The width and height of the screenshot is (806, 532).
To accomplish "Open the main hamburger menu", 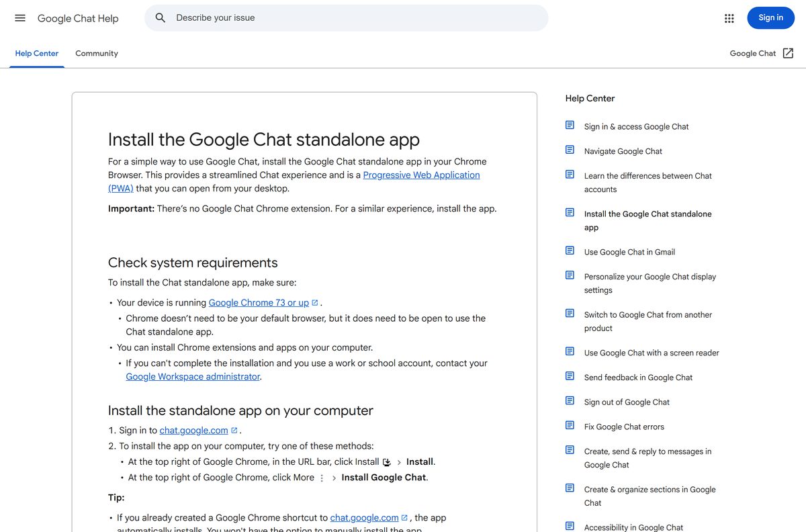I will coord(20,18).
